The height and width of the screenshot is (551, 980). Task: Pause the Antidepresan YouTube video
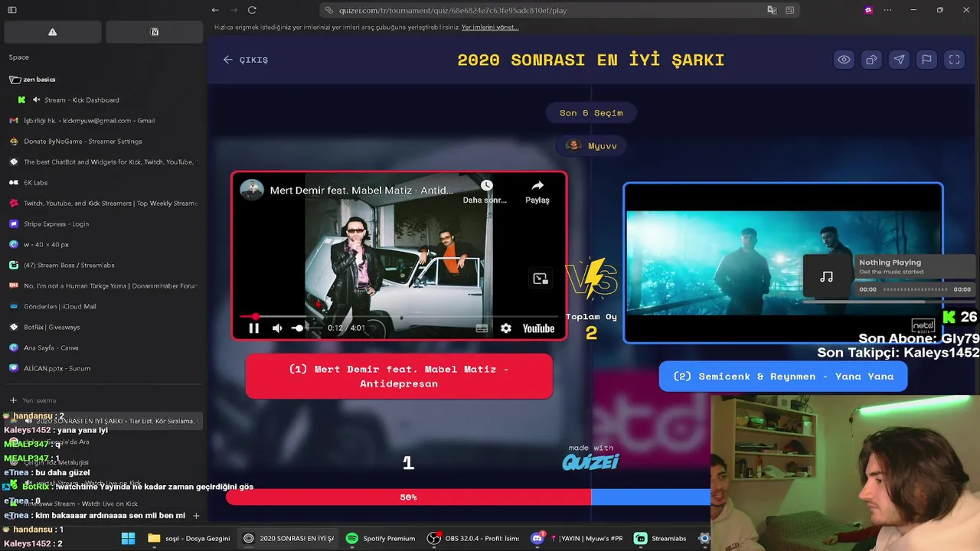(x=253, y=328)
